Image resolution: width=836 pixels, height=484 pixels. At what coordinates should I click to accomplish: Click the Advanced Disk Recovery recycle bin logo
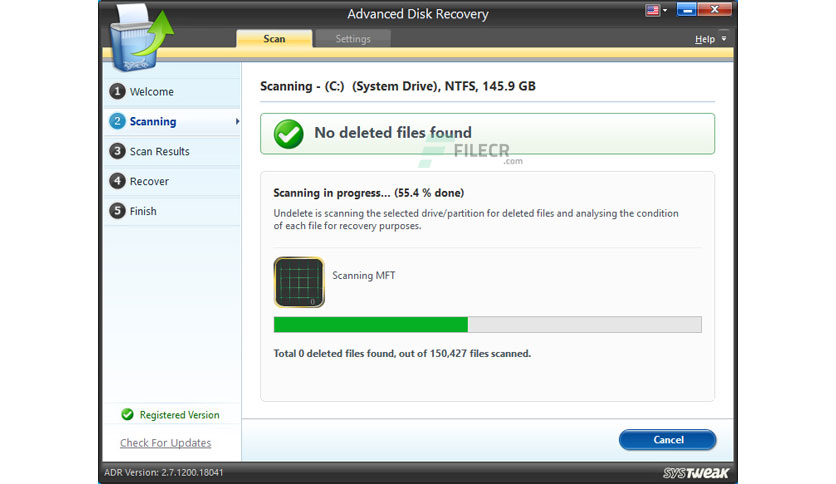[x=140, y=38]
